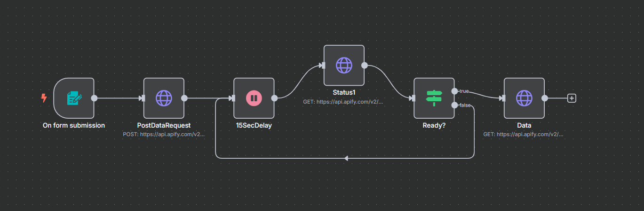Click the "Data" node label
The image size is (644, 211).
(524, 126)
